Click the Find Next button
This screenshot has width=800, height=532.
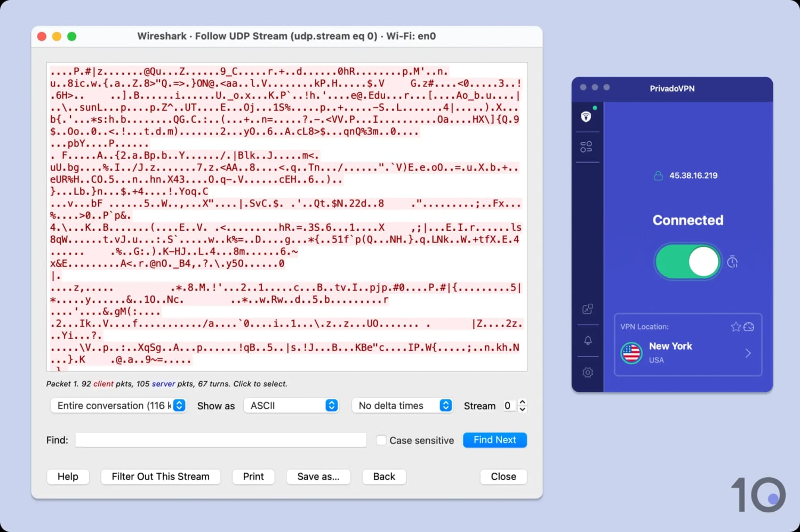(494, 440)
